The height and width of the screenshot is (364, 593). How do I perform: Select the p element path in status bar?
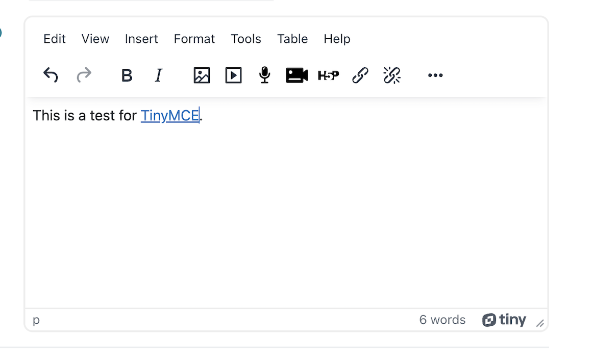36,320
